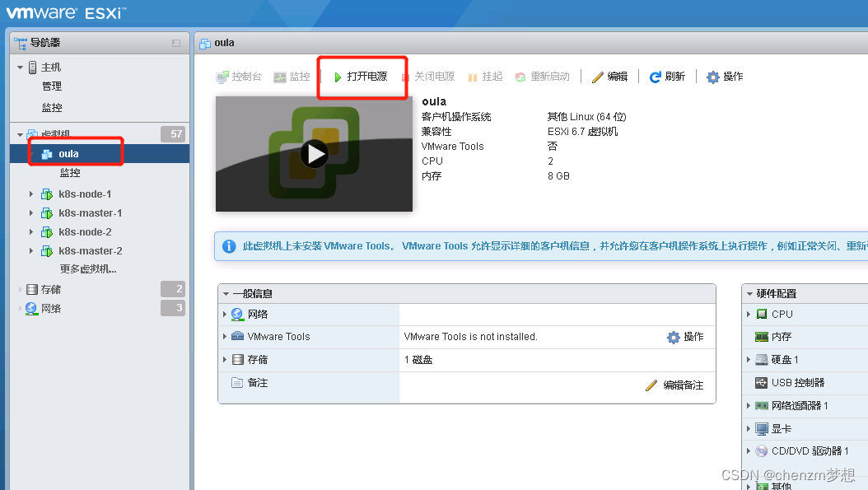Click the 导航器 navigator header icon
Screen dimensions: 868x490
21,43
